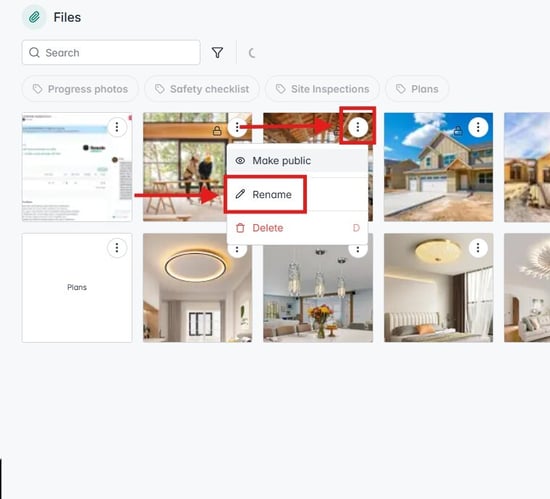This screenshot has height=499, width=550.
Task: Click the lock icon on the house photo
Action: 457,131
